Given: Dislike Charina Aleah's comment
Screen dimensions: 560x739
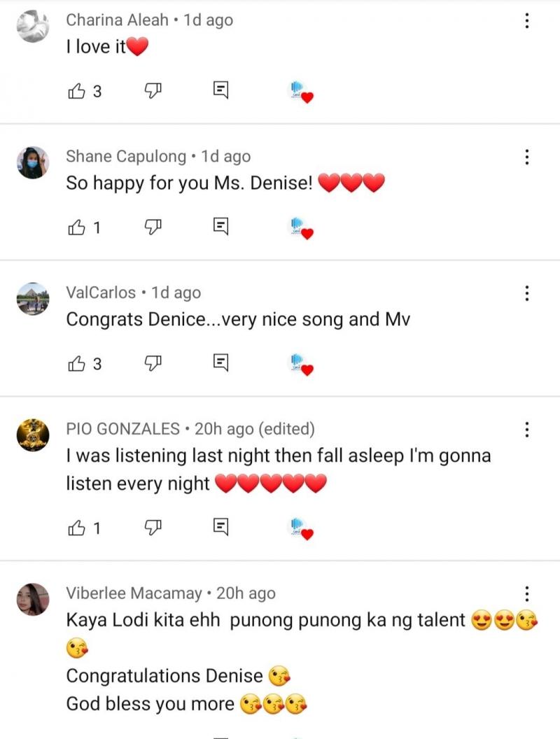Looking at the screenshot, I should click(153, 90).
